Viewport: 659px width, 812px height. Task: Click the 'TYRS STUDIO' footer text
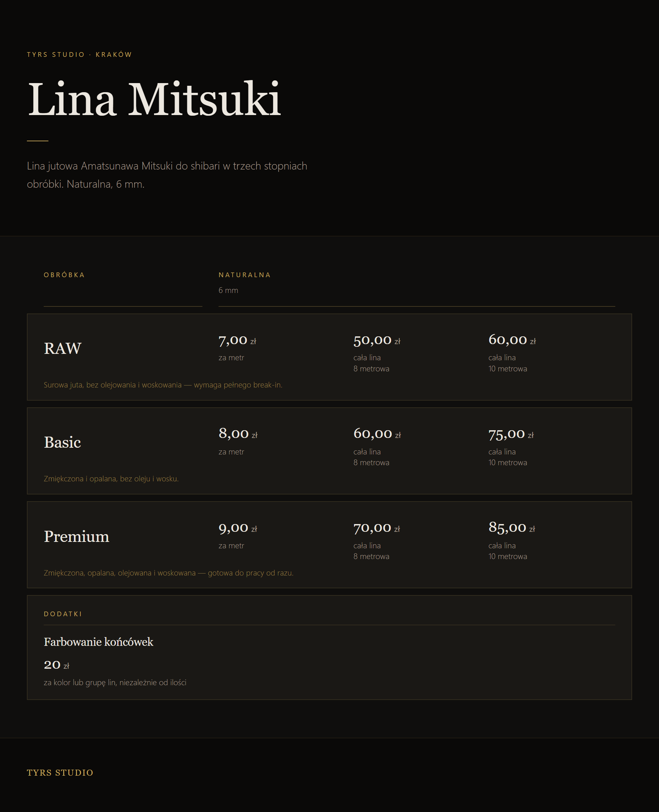(x=60, y=773)
